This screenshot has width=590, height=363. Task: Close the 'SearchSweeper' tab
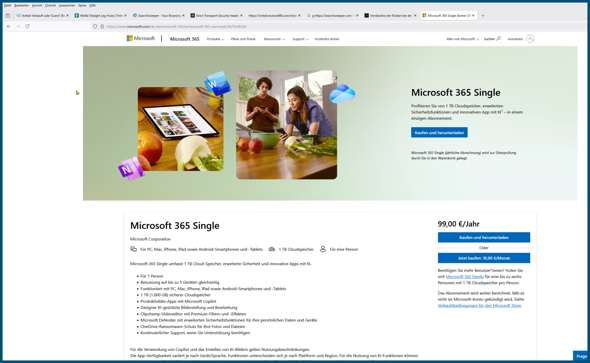tap(183, 15)
